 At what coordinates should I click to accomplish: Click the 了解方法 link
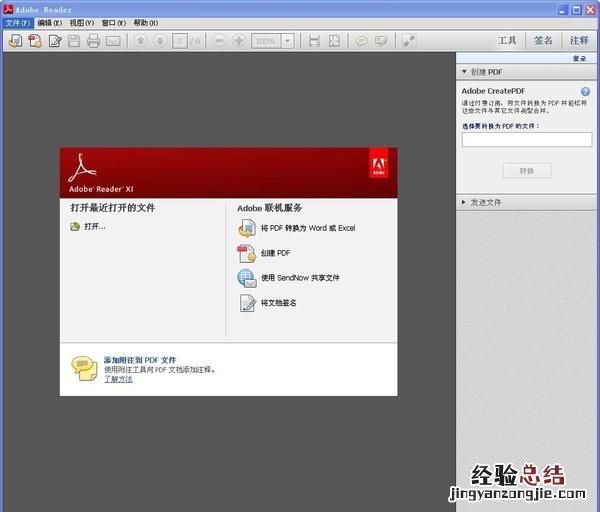coord(118,379)
